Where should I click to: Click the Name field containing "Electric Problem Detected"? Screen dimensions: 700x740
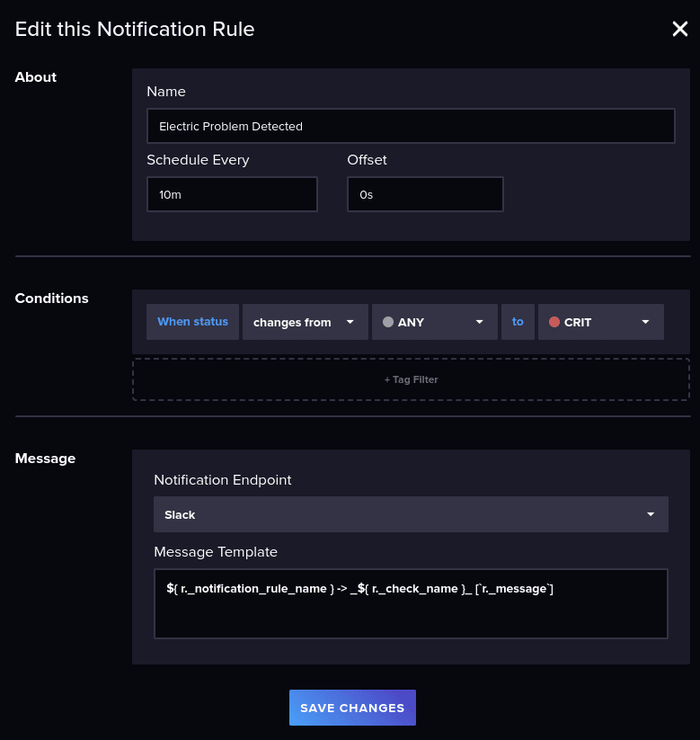click(x=411, y=125)
